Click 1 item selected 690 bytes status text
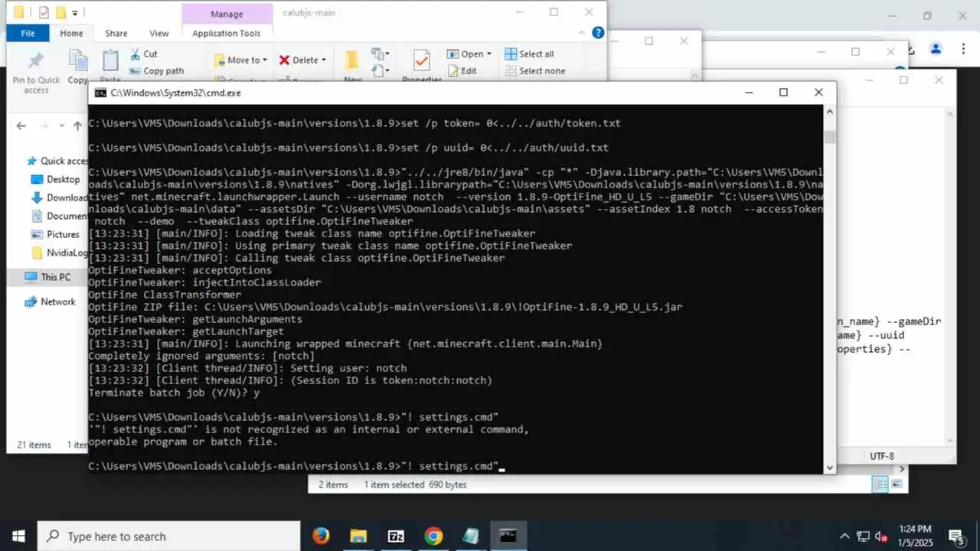Screen dimensions: 980x551 coord(415,484)
